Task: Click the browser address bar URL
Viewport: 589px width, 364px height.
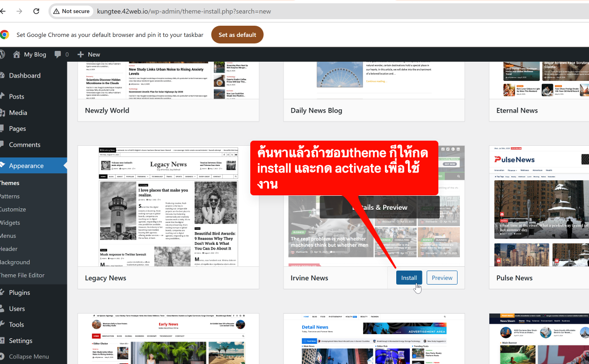Action: [x=184, y=11]
